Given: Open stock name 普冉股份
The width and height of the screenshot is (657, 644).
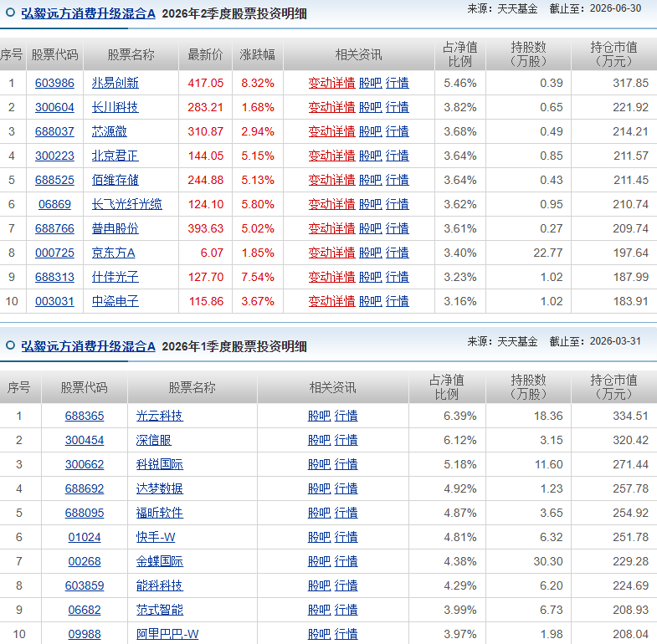Looking at the screenshot, I should tap(115, 228).
